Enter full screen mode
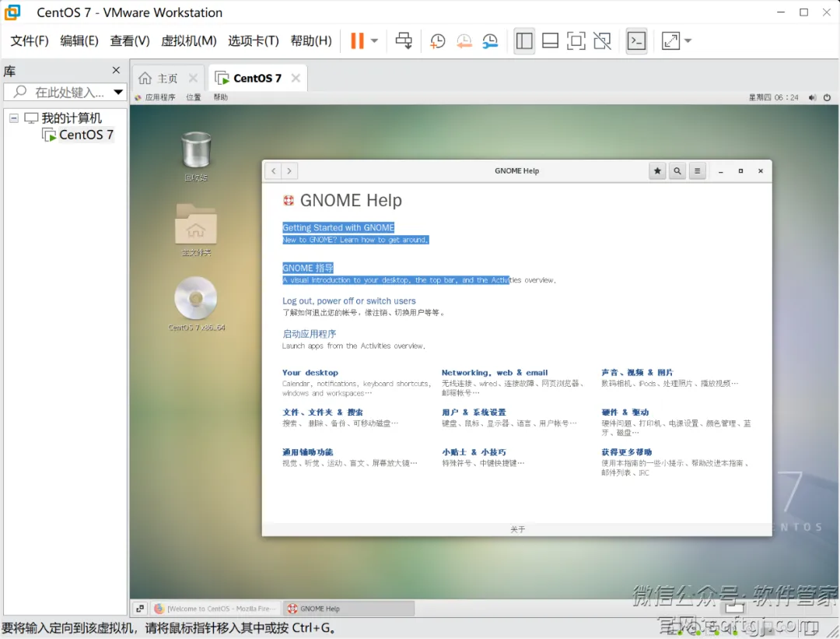 pyautogui.click(x=576, y=40)
